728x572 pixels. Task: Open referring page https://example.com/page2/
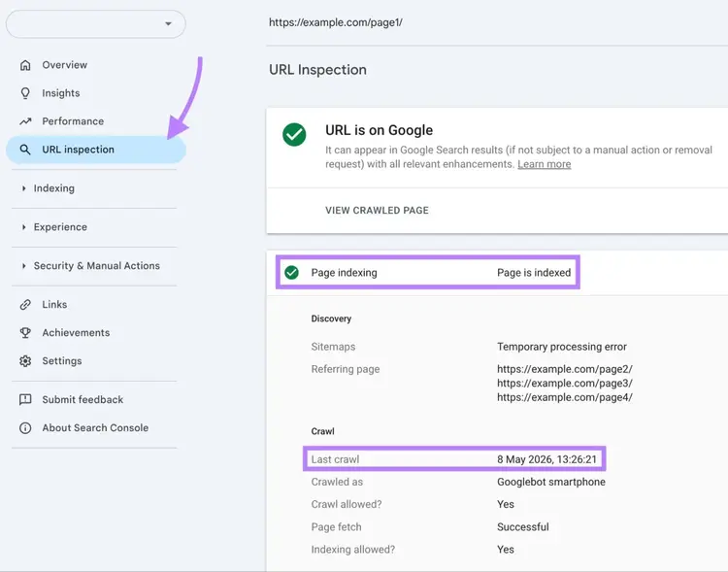coord(565,369)
